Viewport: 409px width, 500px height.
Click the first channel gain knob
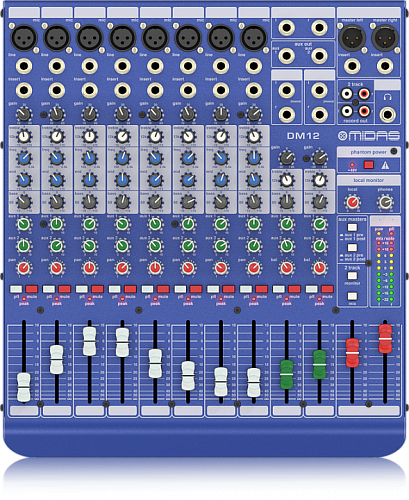click(24, 114)
